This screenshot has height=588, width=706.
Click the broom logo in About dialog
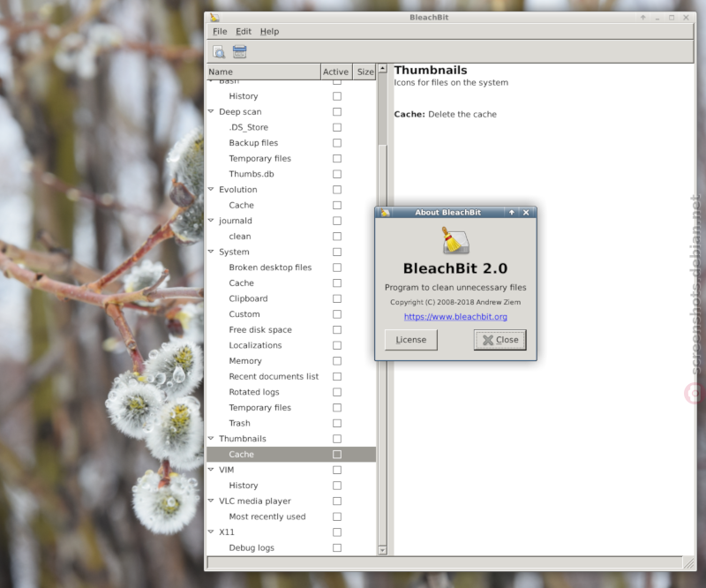455,240
